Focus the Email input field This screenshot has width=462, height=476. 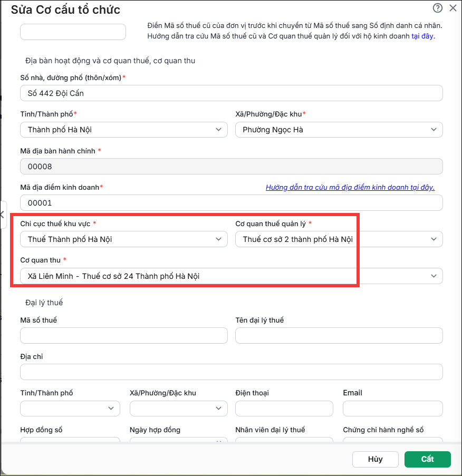click(393, 409)
